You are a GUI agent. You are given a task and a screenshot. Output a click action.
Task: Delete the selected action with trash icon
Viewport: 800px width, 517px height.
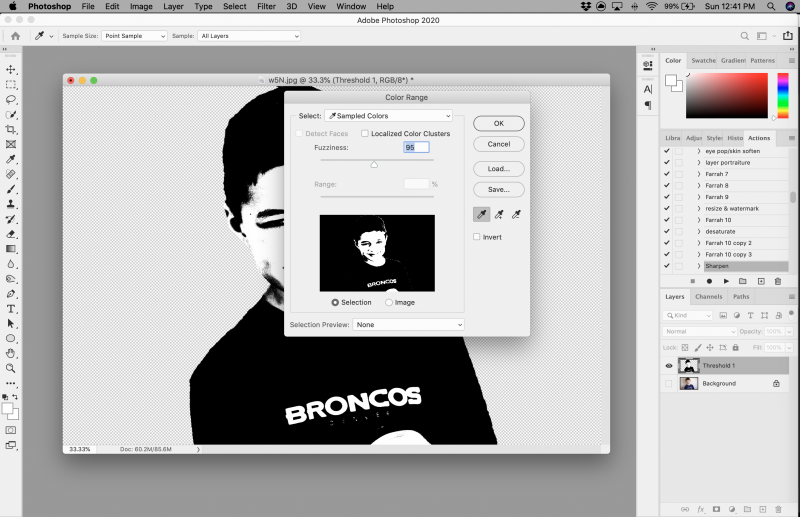point(778,281)
